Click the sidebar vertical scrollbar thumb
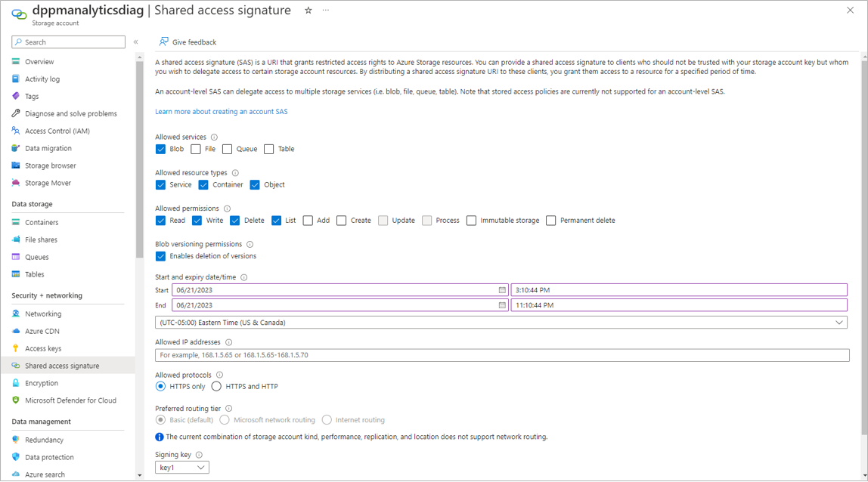 click(x=139, y=159)
